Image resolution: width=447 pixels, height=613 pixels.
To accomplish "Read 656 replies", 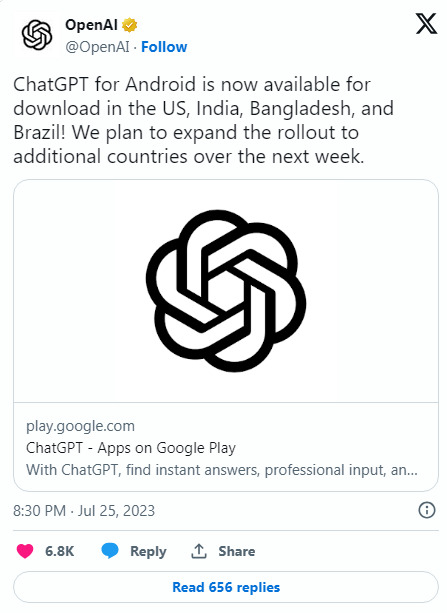I will pyautogui.click(x=226, y=587).
